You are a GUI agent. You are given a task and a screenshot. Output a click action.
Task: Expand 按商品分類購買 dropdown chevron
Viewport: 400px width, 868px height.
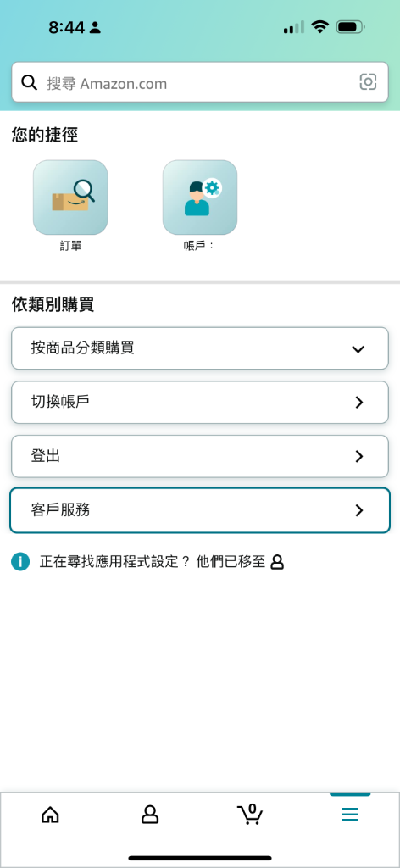tap(358, 348)
